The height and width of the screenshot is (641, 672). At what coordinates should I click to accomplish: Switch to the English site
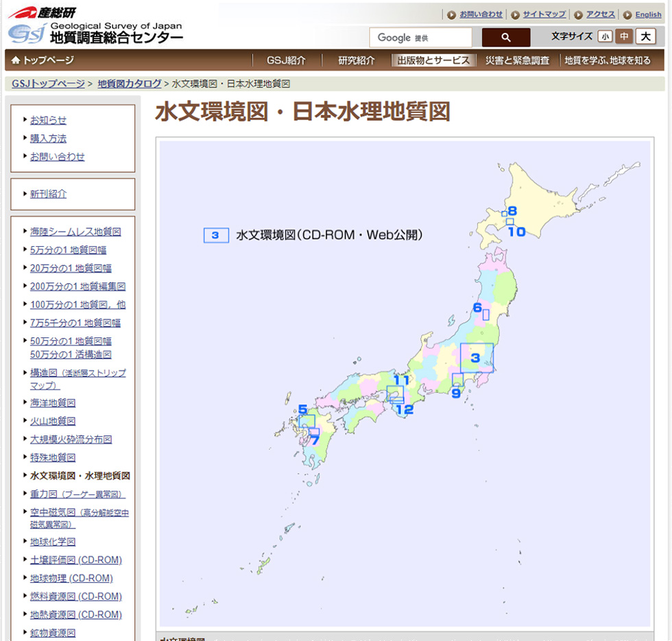pyautogui.click(x=648, y=14)
